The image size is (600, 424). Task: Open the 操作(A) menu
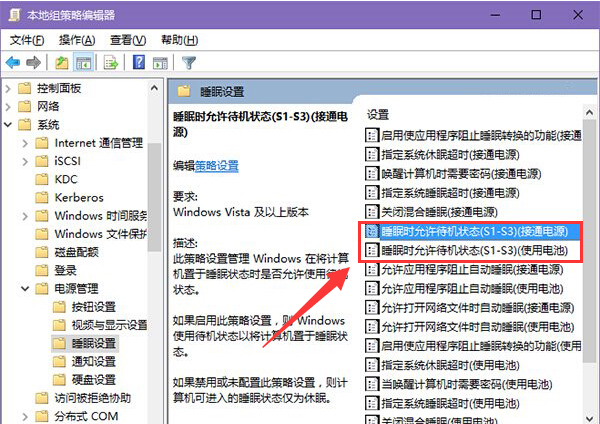tap(77, 39)
